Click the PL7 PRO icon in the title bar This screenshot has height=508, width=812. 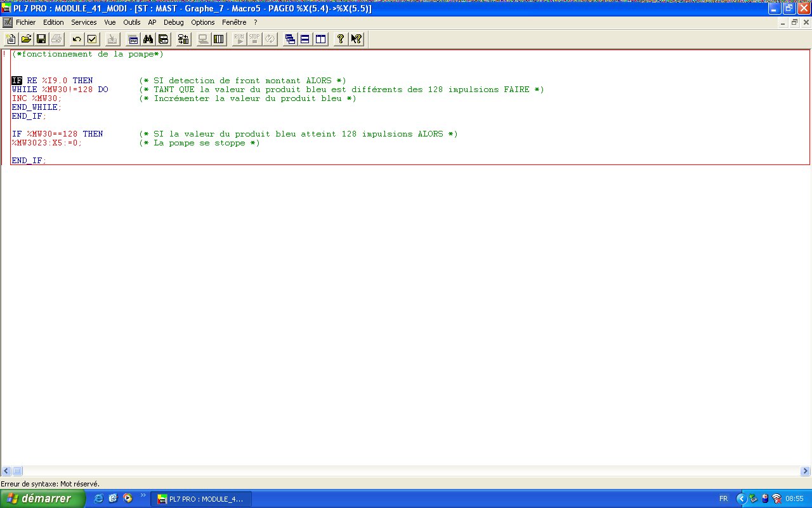[7, 9]
